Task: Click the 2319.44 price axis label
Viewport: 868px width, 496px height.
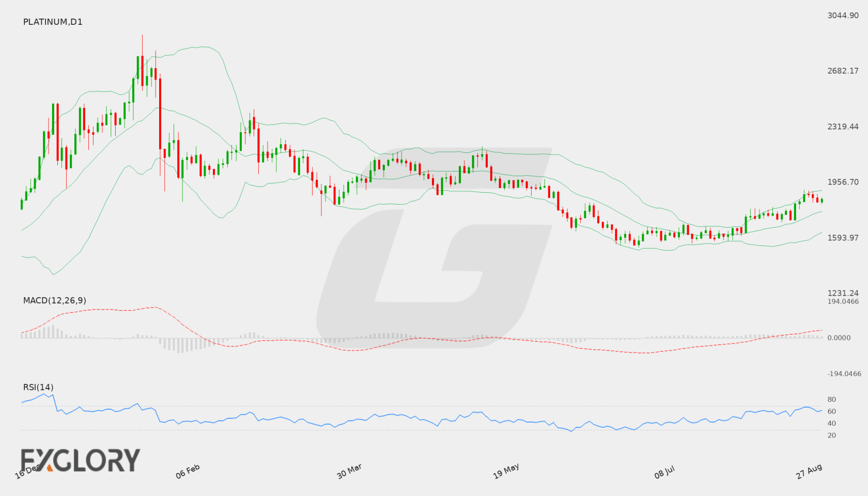Action: [843, 127]
